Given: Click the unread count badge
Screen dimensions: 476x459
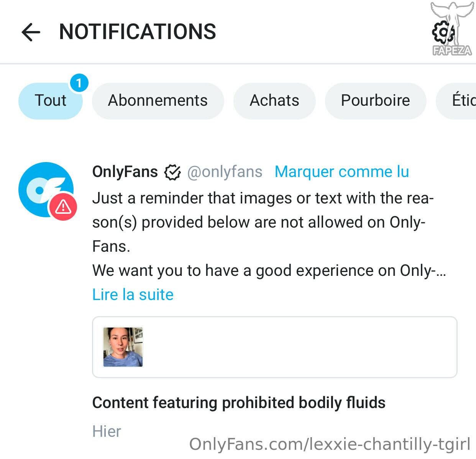Looking at the screenshot, I should coord(79,83).
